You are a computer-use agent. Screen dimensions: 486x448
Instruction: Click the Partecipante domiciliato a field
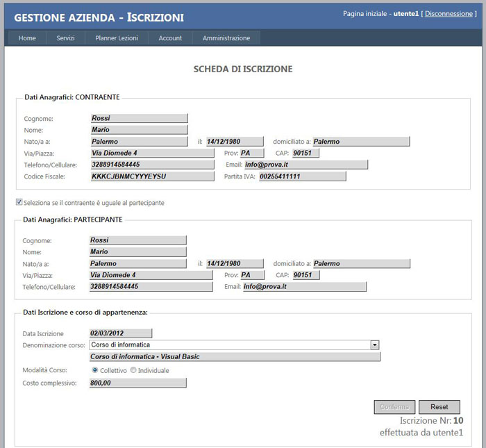click(x=362, y=263)
